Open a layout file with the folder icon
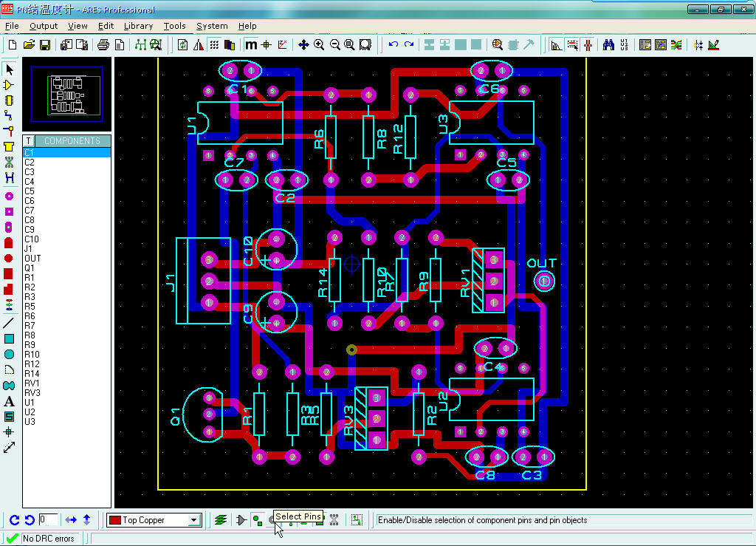The image size is (756, 546). (x=29, y=45)
